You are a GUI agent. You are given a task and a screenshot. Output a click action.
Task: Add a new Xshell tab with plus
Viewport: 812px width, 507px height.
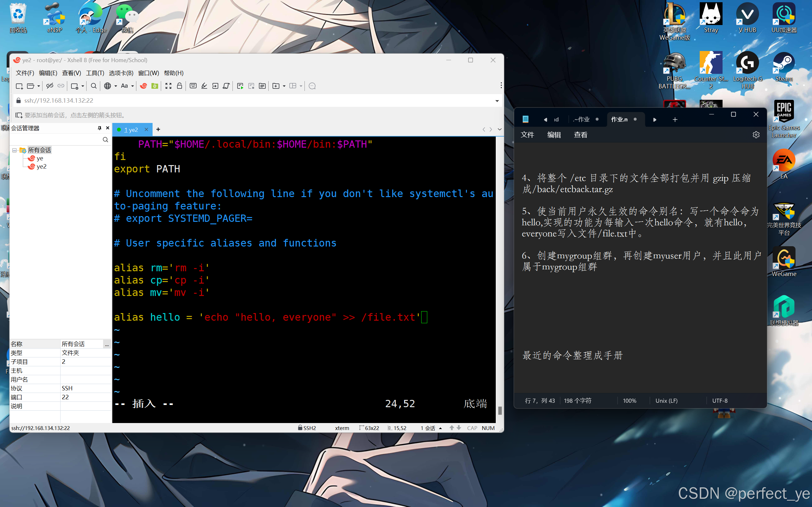coord(158,129)
